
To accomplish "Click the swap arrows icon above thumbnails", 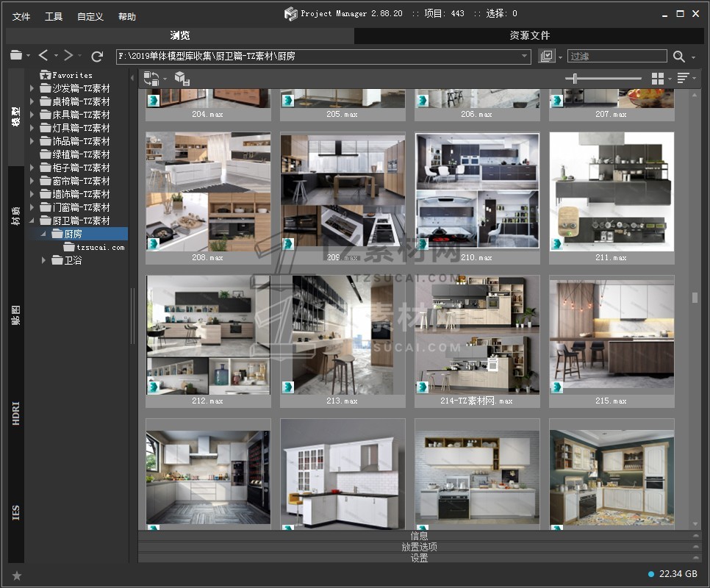I will [151, 79].
